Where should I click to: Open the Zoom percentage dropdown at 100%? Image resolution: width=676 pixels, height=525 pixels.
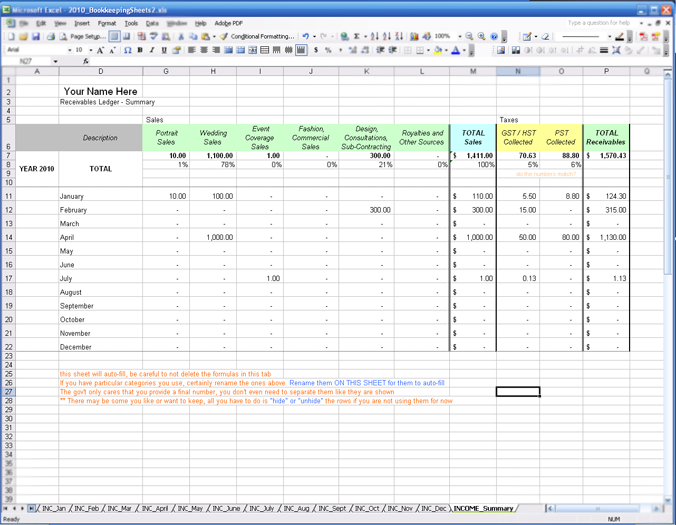460,37
